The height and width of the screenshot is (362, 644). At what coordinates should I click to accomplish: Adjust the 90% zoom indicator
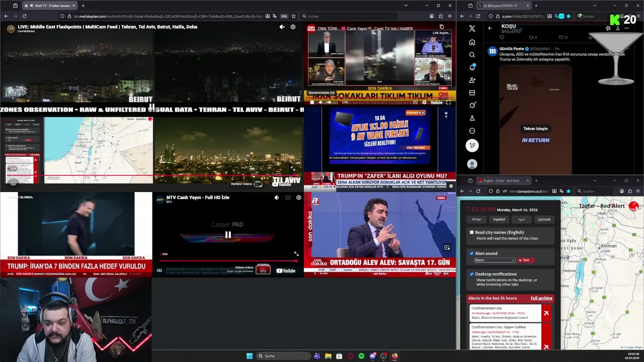click(284, 16)
